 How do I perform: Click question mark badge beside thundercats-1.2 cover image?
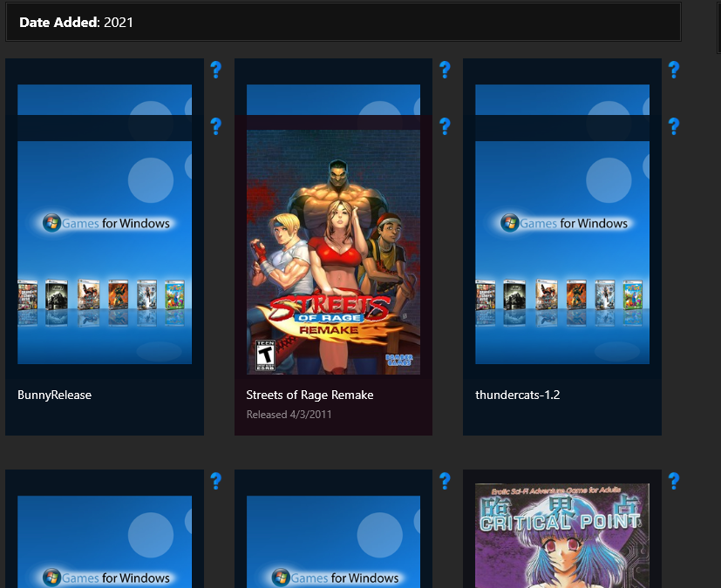674,125
